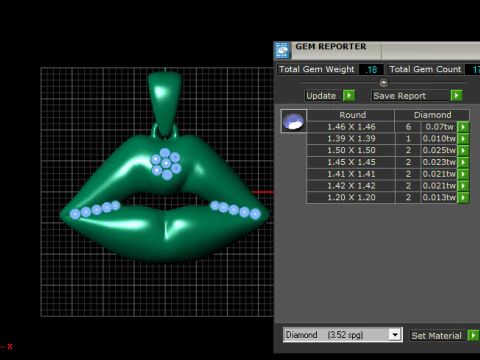Click the green arrow on the 1.39 X 1.39 row
Image resolution: width=480 pixels, height=360 pixels.
[463, 139]
